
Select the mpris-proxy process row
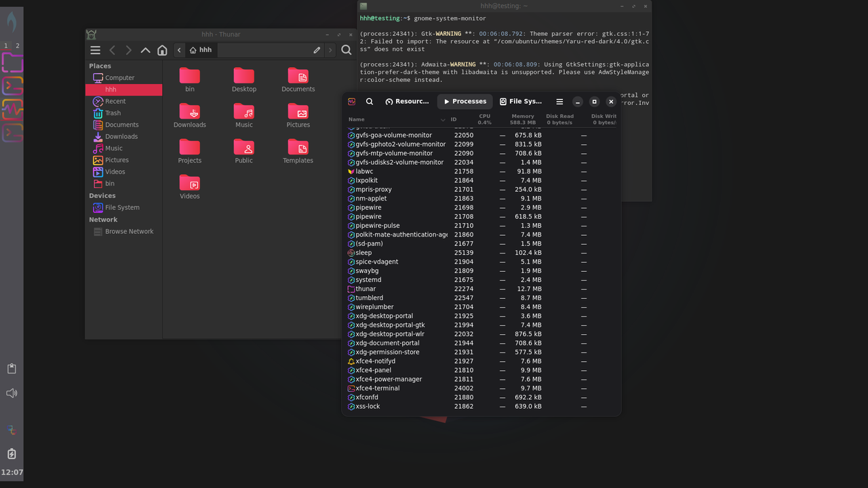pyautogui.click(x=481, y=190)
